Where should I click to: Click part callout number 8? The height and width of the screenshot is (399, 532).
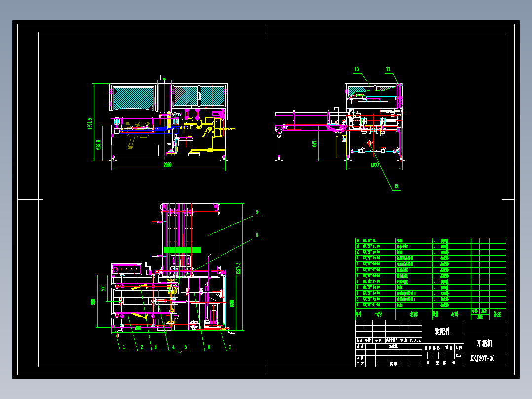click(x=257, y=235)
